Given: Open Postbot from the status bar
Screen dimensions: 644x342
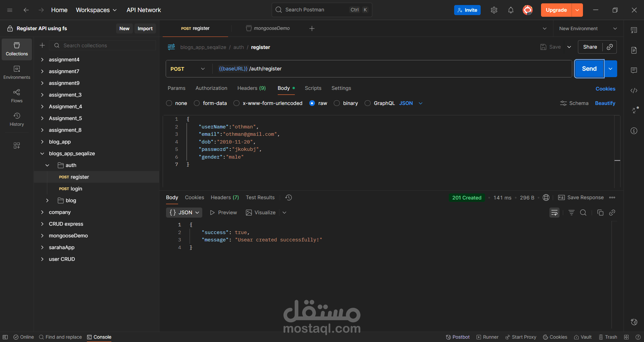Looking at the screenshot, I should tap(458, 337).
